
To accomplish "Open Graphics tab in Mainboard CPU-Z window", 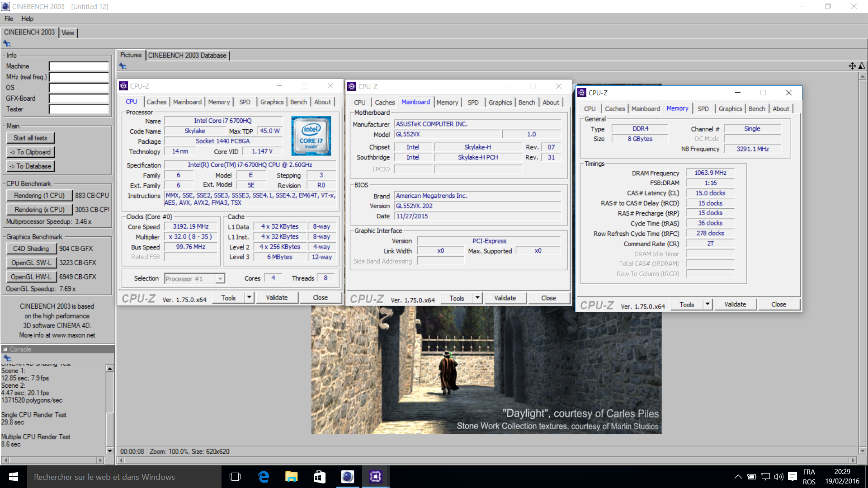I will [x=500, y=102].
